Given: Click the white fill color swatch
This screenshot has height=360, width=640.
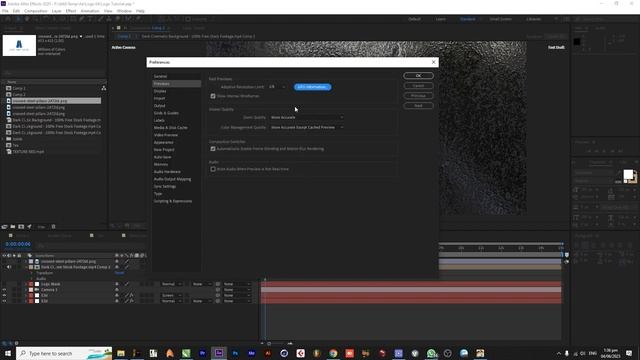Looking at the screenshot, I should (x=628, y=175).
